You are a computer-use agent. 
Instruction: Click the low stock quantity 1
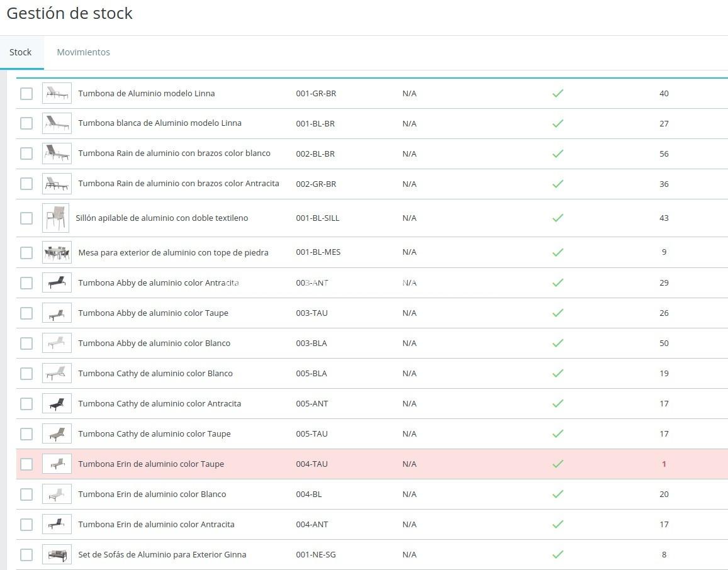[664, 464]
